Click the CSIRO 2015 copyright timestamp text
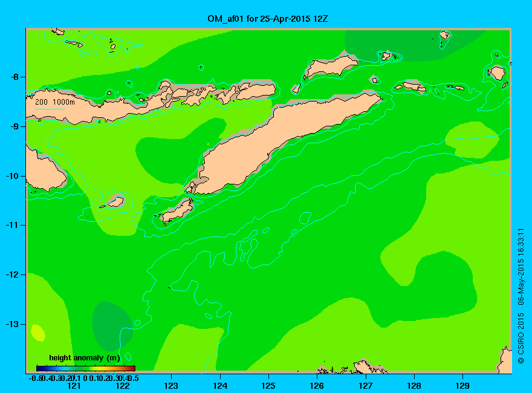Viewport: 532px width, 393px height. 521,296
